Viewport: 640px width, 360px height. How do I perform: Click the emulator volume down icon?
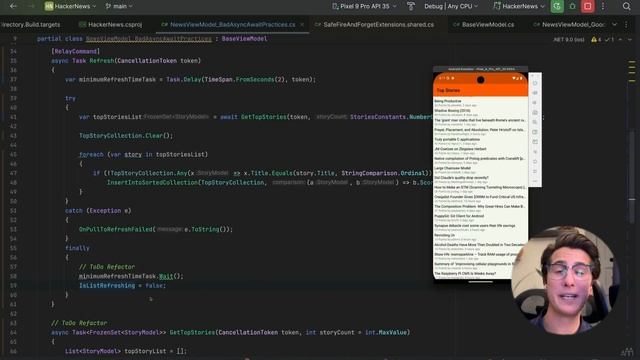tap(535, 103)
